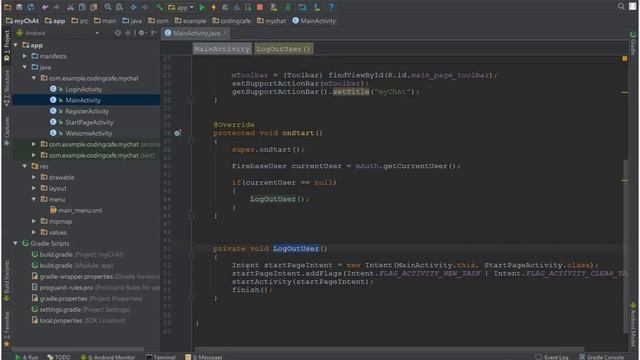The width and height of the screenshot is (640, 360).
Task: Click the red Stop button
Action: pos(260,7)
